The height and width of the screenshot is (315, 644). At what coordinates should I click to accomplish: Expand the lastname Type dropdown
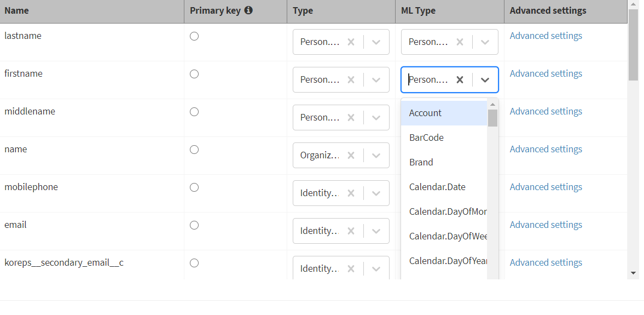pos(376,42)
